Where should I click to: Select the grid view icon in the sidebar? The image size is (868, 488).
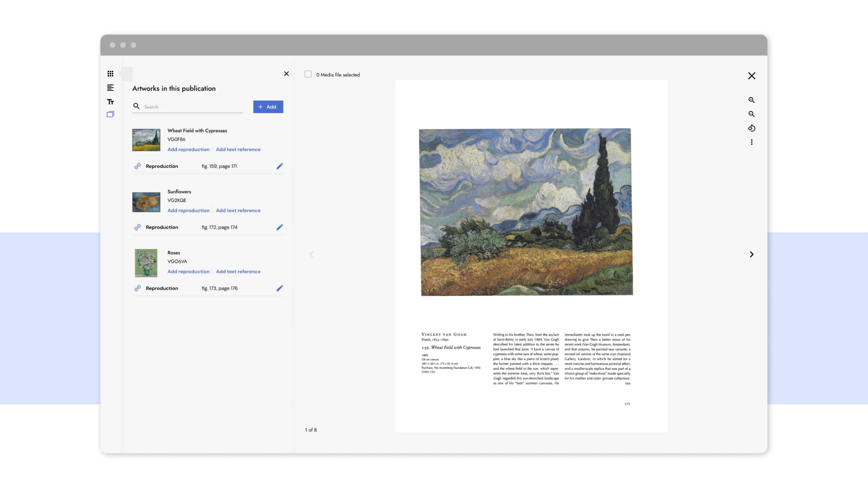110,73
